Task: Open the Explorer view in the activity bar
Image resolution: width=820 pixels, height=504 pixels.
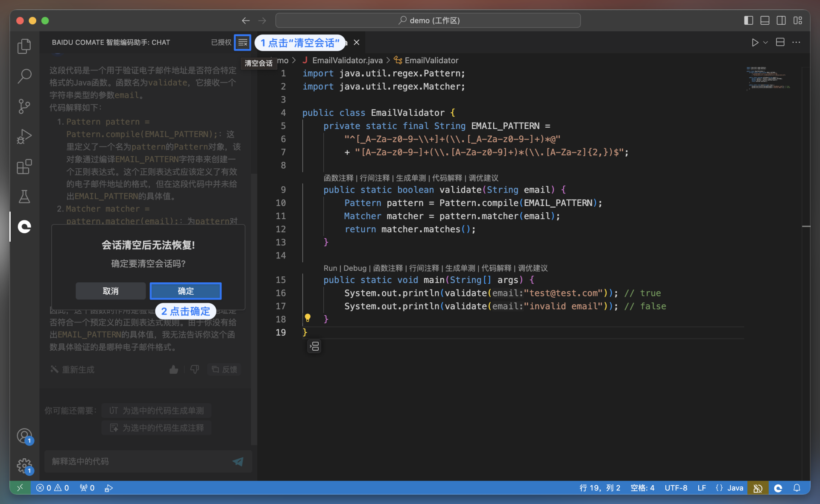Action: coord(24,46)
